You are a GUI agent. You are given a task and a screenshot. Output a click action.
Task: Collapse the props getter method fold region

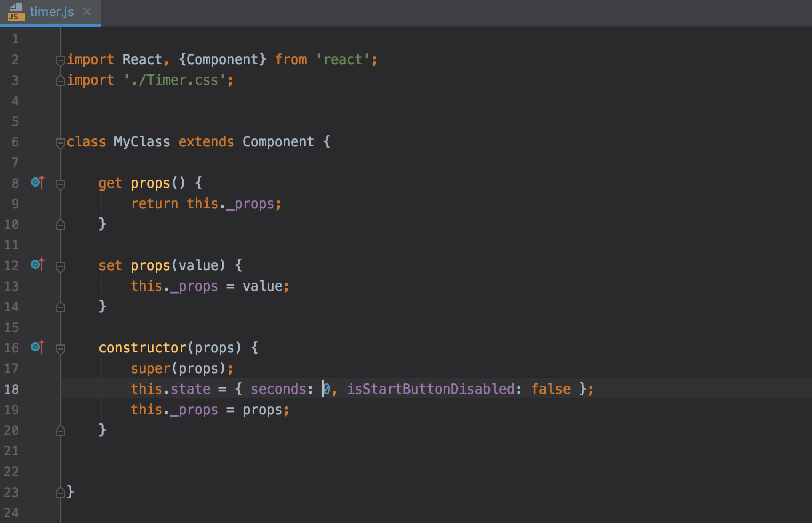[x=59, y=184]
